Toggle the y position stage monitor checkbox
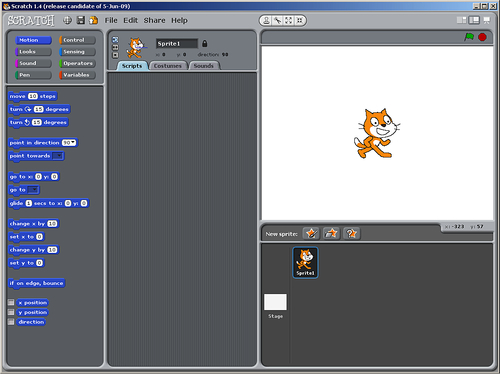Image resolution: width=500 pixels, height=374 pixels. (x=11, y=312)
